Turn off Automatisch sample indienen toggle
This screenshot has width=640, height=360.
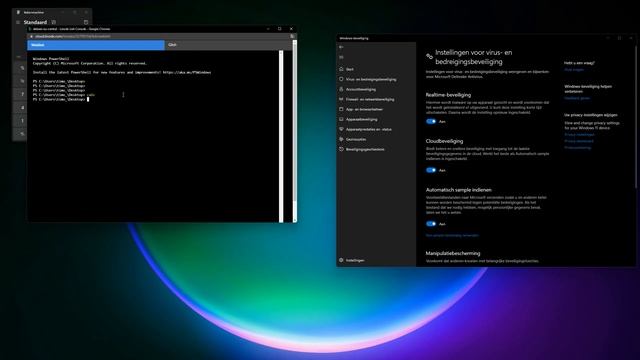tap(431, 224)
